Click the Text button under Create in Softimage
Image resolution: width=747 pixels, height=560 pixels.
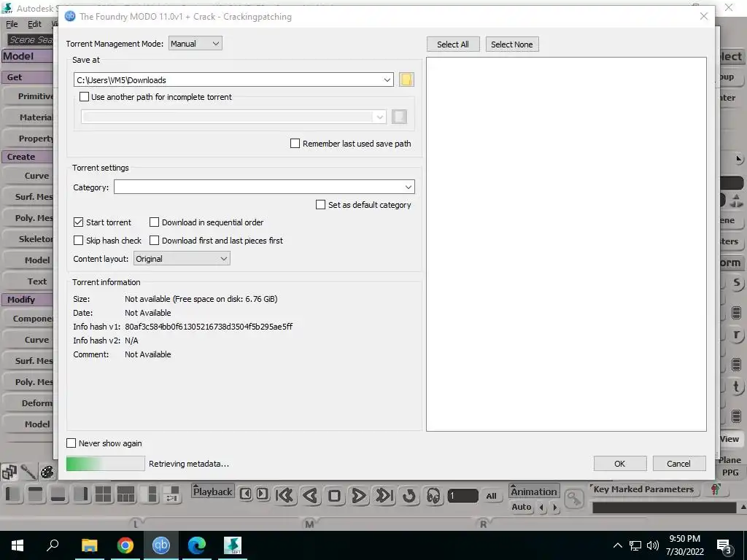click(x=29, y=281)
